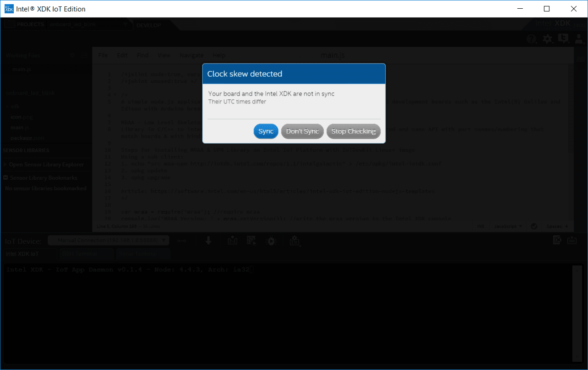Image resolution: width=588 pixels, height=370 pixels.
Task: Open the editor Help menu
Action: [219, 55]
